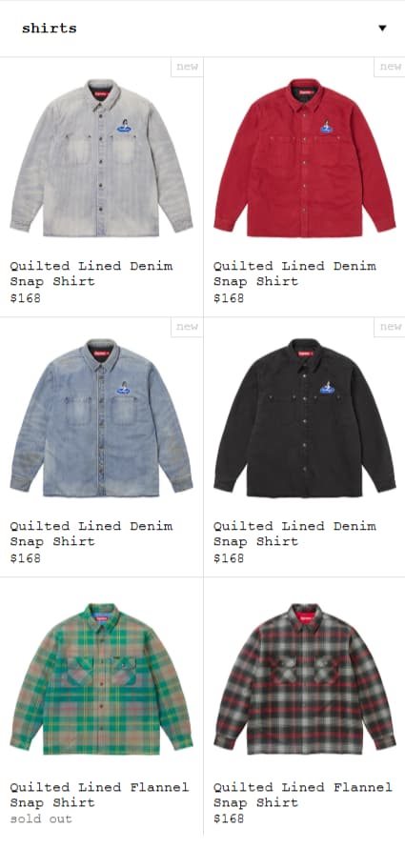Viewport: 405px width, 868px height.
Task: Open red Quilted Lined Denim Snap Shirt title
Action: click(x=294, y=273)
